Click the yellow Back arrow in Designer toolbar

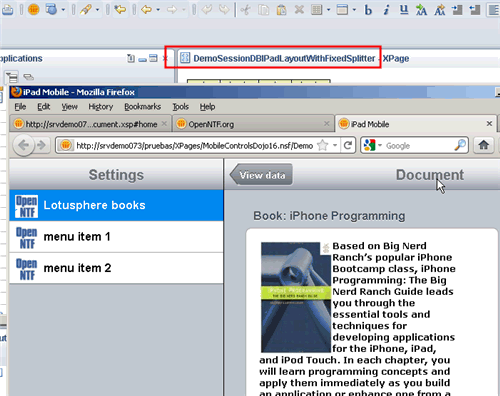(x=146, y=9)
